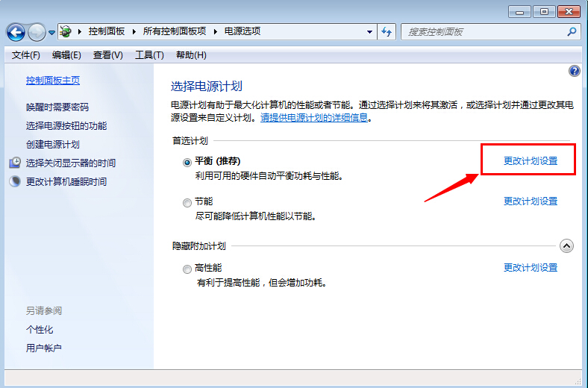Open the 查看(V) menu
The image size is (588, 388).
tap(108, 55)
